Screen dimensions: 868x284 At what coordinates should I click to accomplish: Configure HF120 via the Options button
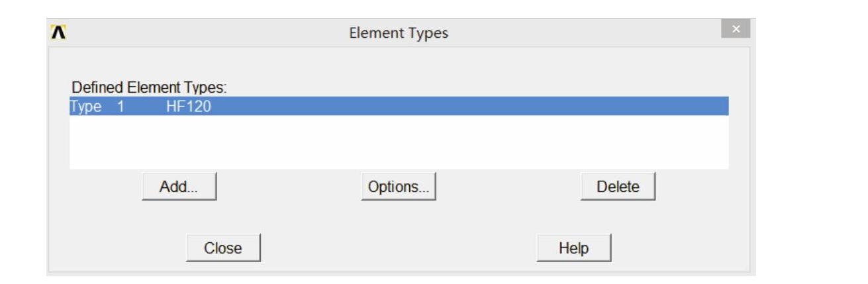click(399, 187)
